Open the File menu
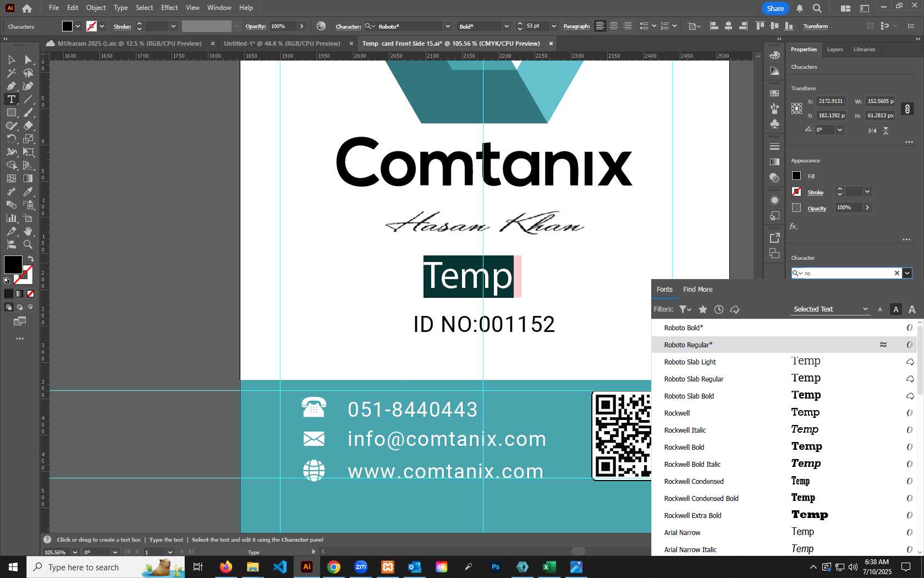Image resolution: width=924 pixels, height=578 pixels. tap(54, 8)
